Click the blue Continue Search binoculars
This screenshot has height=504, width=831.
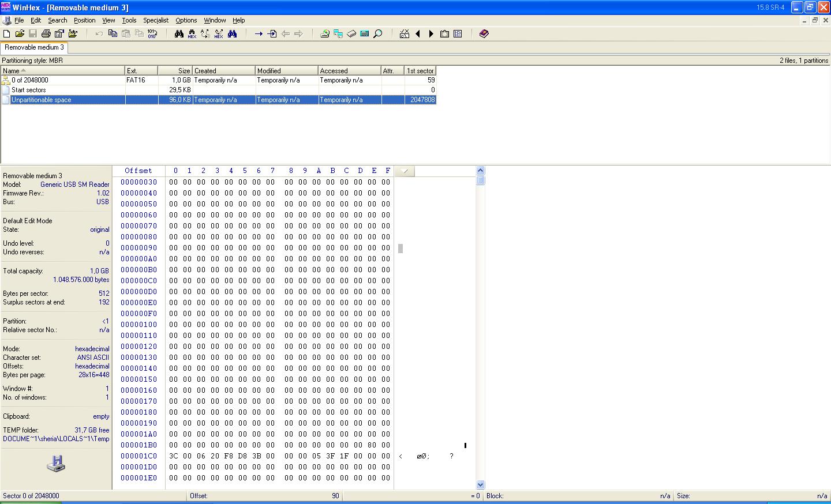(x=232, y=34)
